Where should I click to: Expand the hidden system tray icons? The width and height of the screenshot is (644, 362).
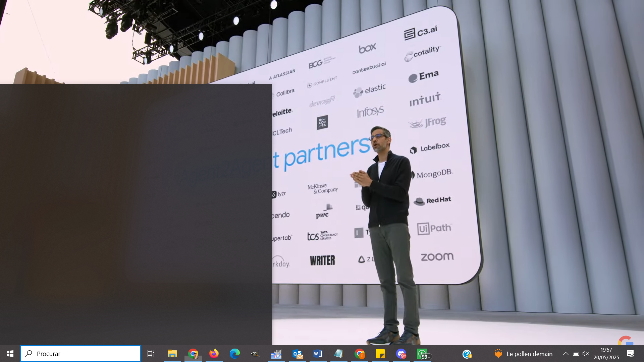coord(566,354)
